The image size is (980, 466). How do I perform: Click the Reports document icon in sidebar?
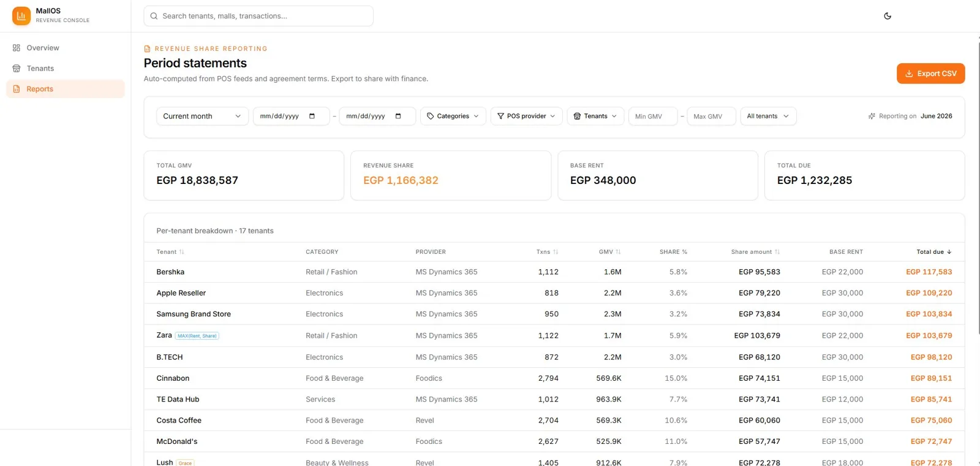[x=17, y=89]
